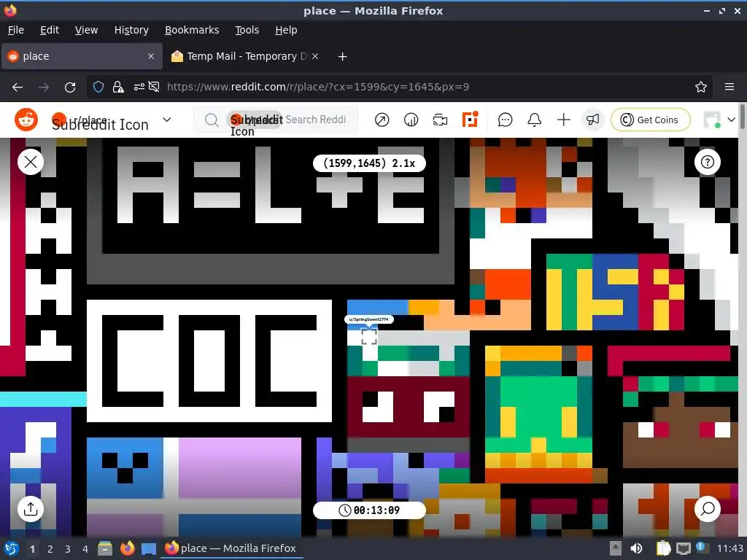The image size is (747, 560).
Task: Switch to workspace 2 on the taskbar
Action: pyautogui.click(x=50, y=549)
